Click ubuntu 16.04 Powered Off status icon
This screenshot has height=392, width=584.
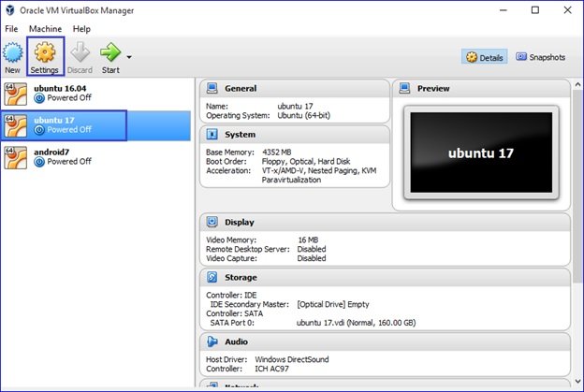(x=39, y=98)
